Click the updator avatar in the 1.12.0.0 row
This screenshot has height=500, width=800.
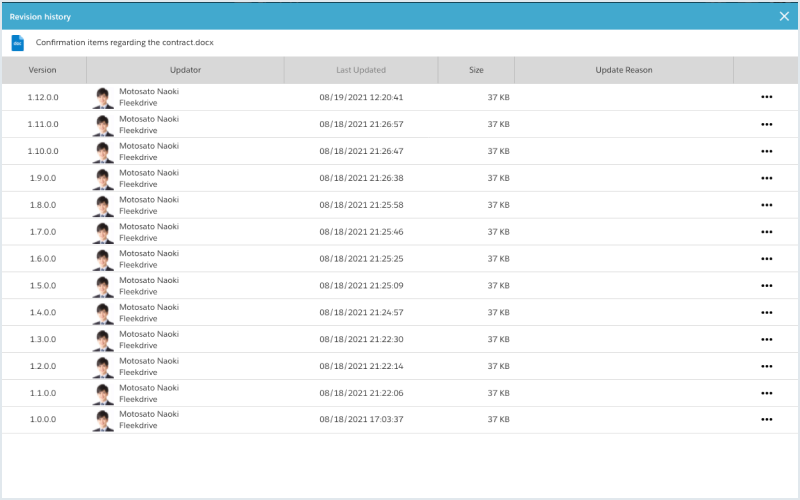[x=103, y=97]
